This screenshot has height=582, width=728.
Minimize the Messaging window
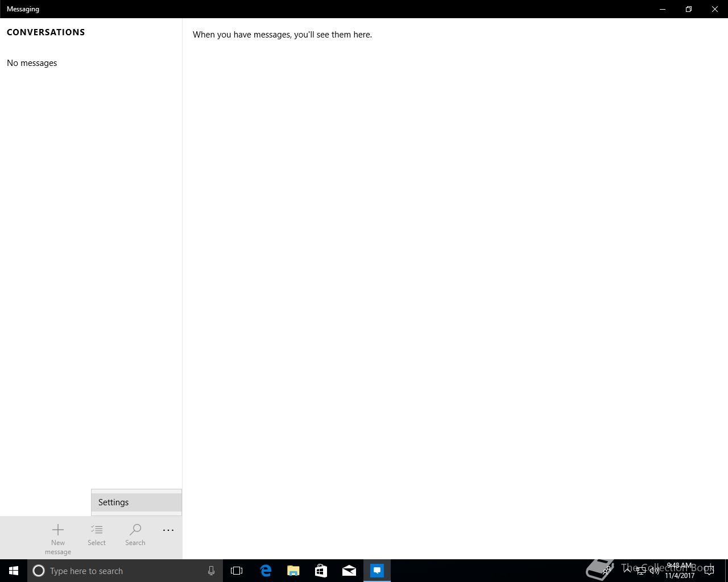(663, 9)
